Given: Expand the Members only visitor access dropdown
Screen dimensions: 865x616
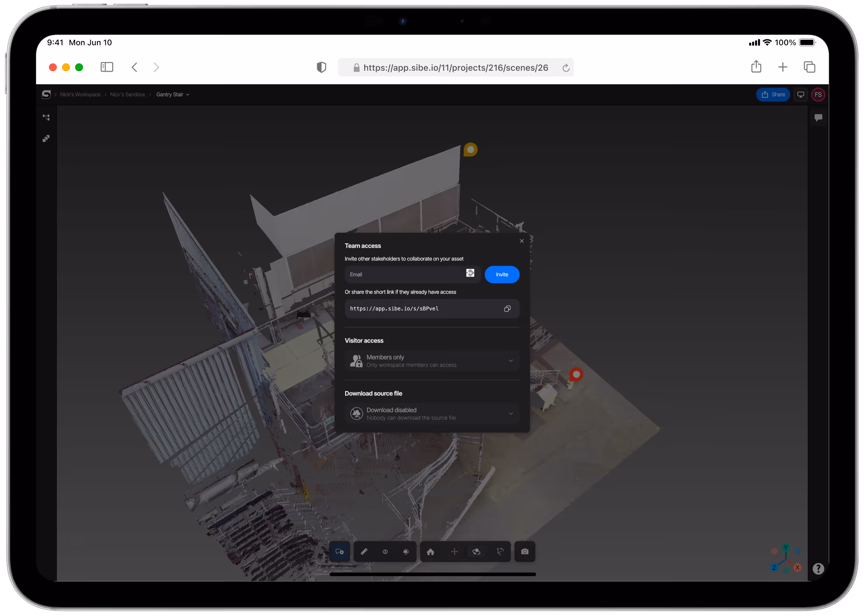Looking at the screenshot, I should (x=432, y=361).
